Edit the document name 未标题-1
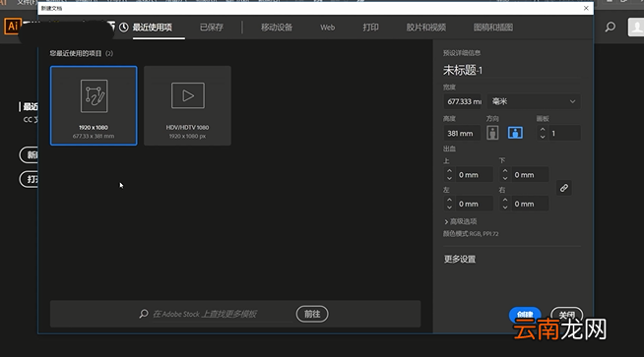Screen dimensions: 644x357 pyautogui.click(x=463, y=70)
